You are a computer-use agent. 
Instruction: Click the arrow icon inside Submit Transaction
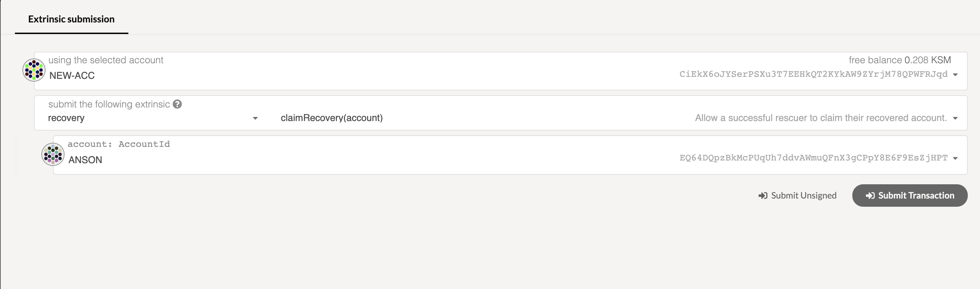870,196
